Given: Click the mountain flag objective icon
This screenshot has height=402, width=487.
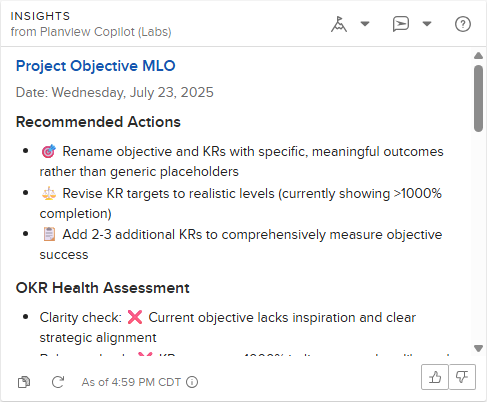Looking at the screenshot, I should click(x=339, y=24).
